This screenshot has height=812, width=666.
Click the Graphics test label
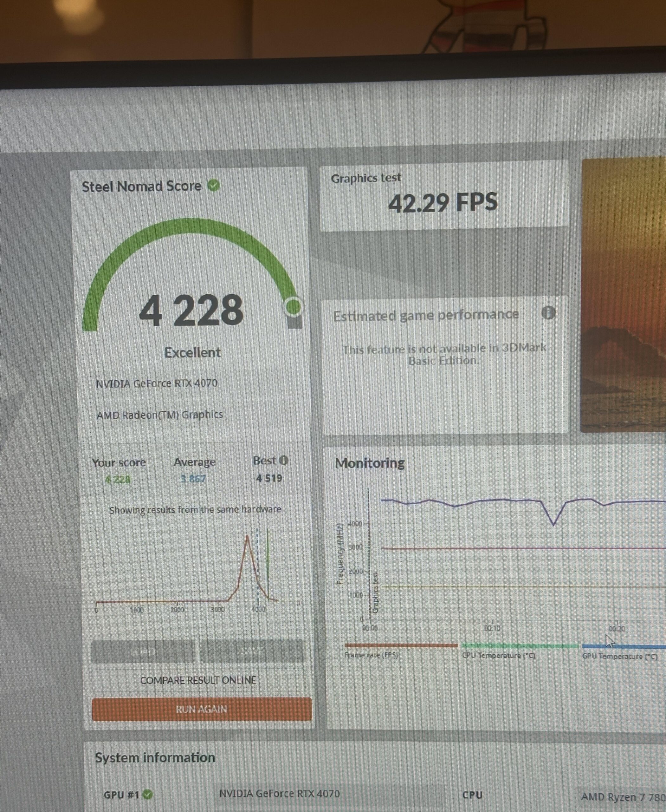pyautogui.click(x=366, y=178)
